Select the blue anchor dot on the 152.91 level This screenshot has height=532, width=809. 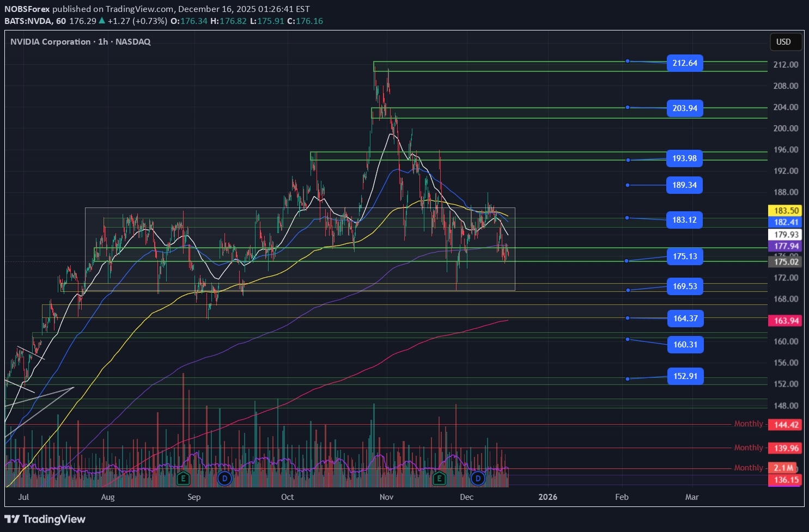[628, 378]
